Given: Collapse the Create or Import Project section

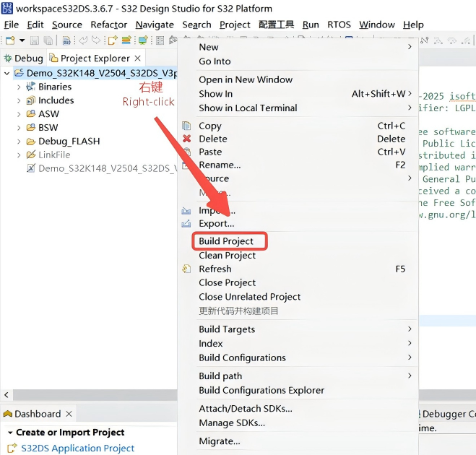Looking at the screenshot, I should pos(10,433).
